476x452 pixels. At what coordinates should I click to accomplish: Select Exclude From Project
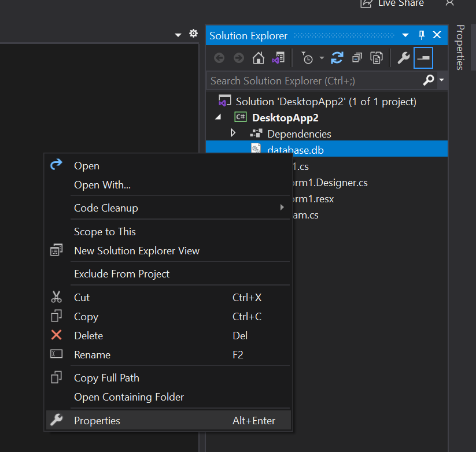[x=168, y=273]
